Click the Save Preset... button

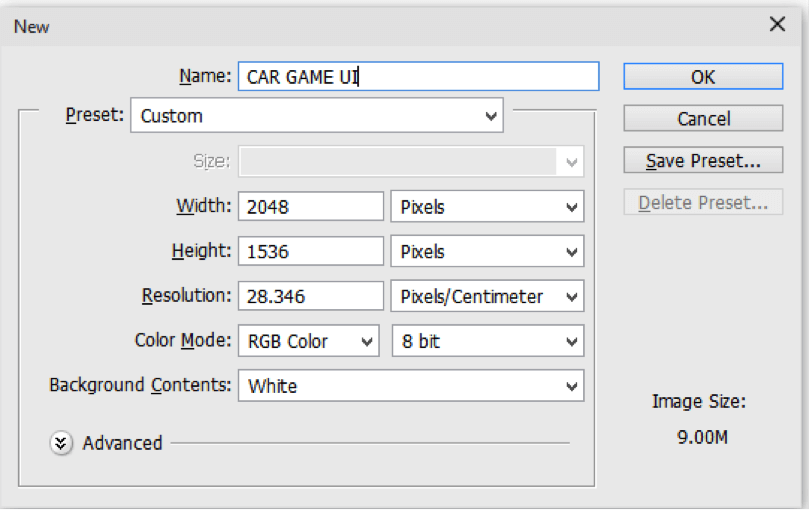703,161
